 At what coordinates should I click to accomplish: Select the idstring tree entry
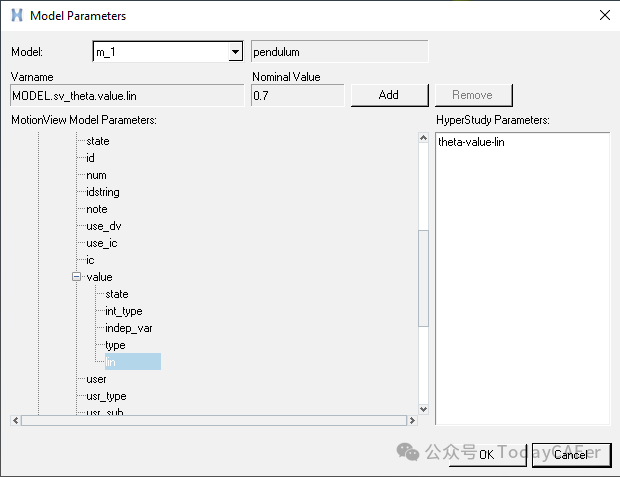[x=103, y=192]
